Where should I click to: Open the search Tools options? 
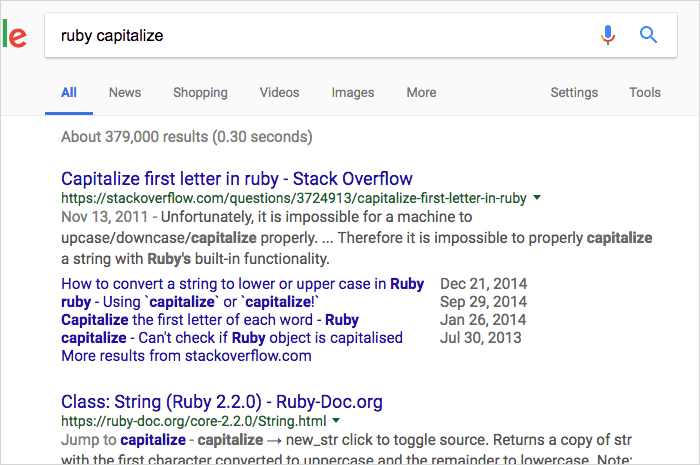pyautogui.click(x=645, y=92)
